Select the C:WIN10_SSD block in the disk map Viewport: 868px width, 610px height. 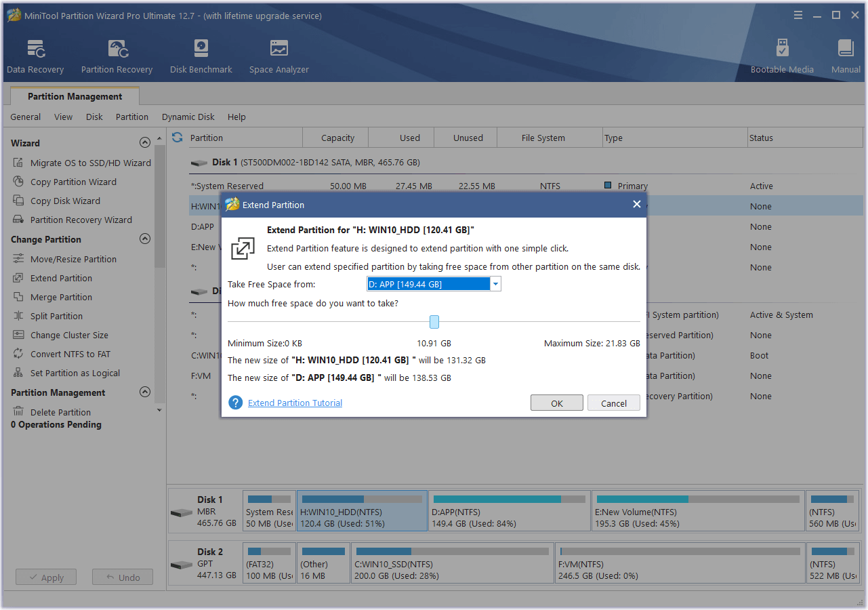(x=453, y=563)
